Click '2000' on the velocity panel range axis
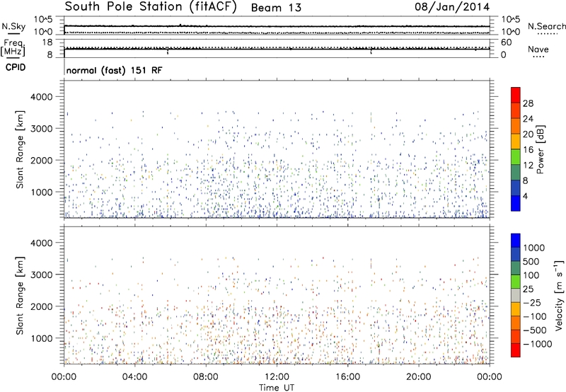The width and height of the screenshot is (566, 392). point(41,306)
